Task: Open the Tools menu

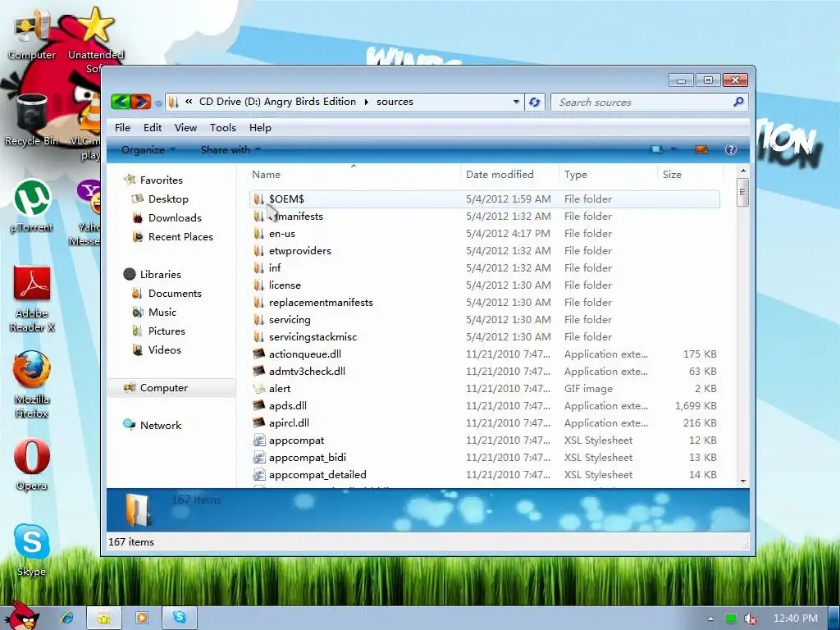Action: click(223, 127)
